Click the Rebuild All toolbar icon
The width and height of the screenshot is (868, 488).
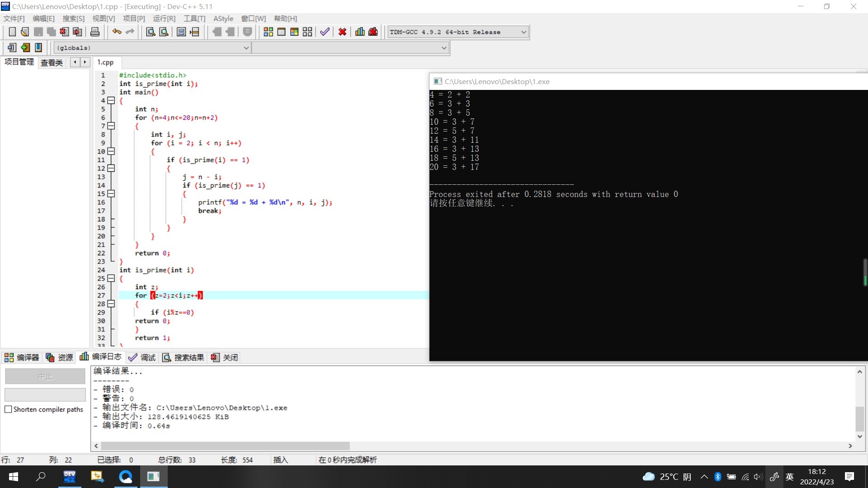[307, 32]
